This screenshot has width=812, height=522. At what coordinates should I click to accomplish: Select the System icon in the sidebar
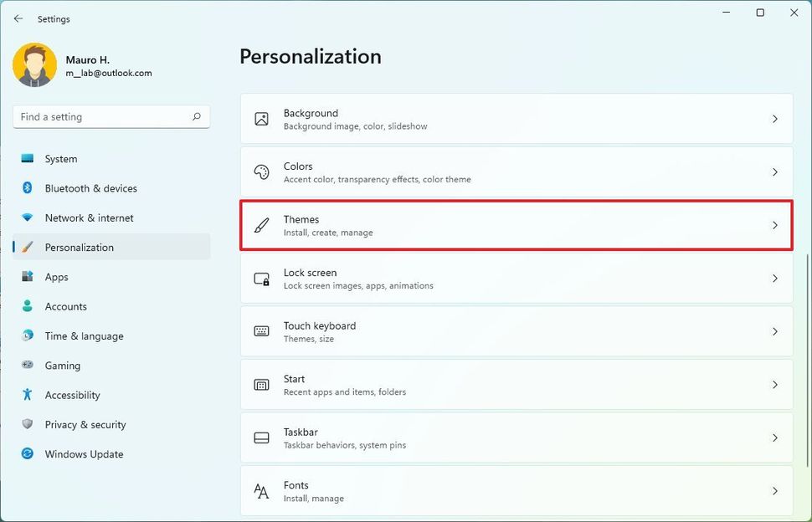click(27, 159)
